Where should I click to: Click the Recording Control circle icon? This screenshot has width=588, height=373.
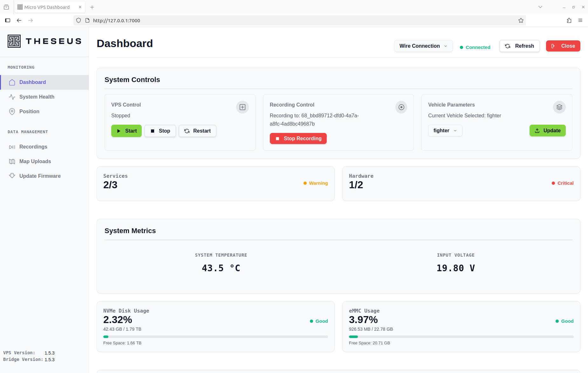point(401,107)
